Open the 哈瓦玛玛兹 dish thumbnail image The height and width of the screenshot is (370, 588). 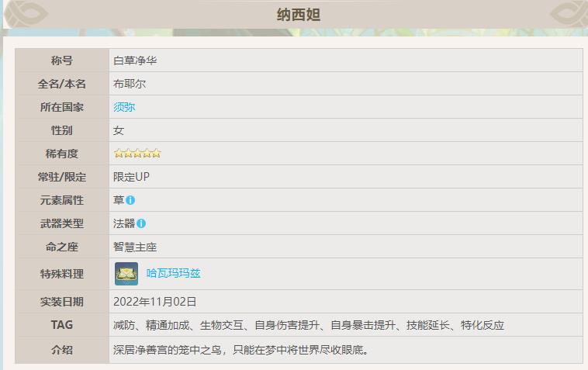coord(126,274)
